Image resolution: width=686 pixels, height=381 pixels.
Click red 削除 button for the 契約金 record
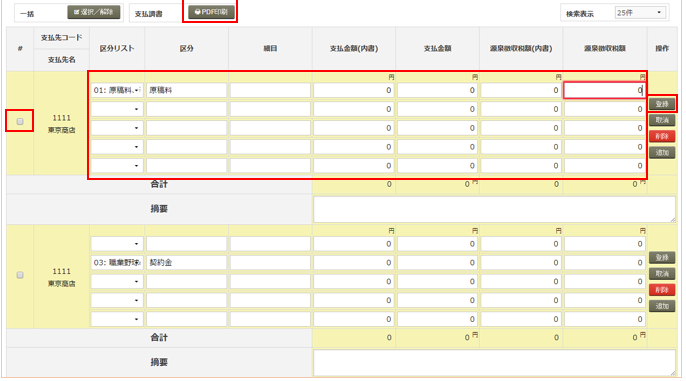pyautogui.click(x=662, y=290)
